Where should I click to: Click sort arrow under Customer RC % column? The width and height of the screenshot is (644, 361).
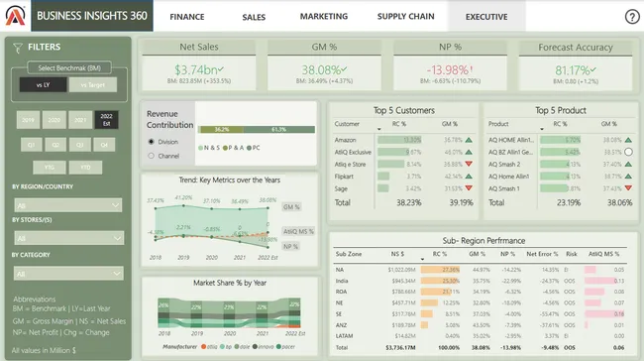tap(379, 130)
